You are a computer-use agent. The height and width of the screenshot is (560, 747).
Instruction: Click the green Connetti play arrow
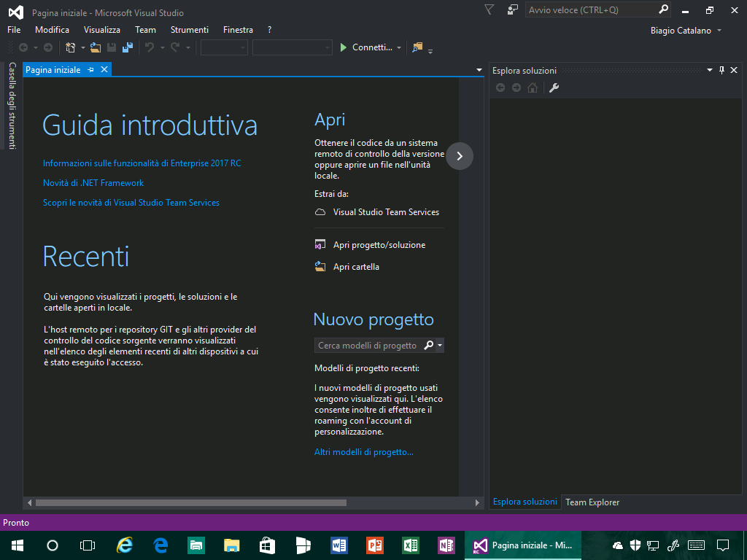coord(344,47)
